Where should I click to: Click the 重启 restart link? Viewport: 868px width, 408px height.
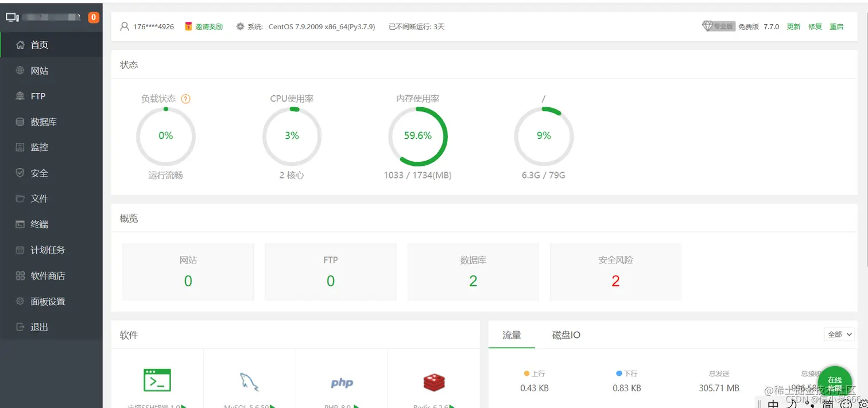(836, 27)
